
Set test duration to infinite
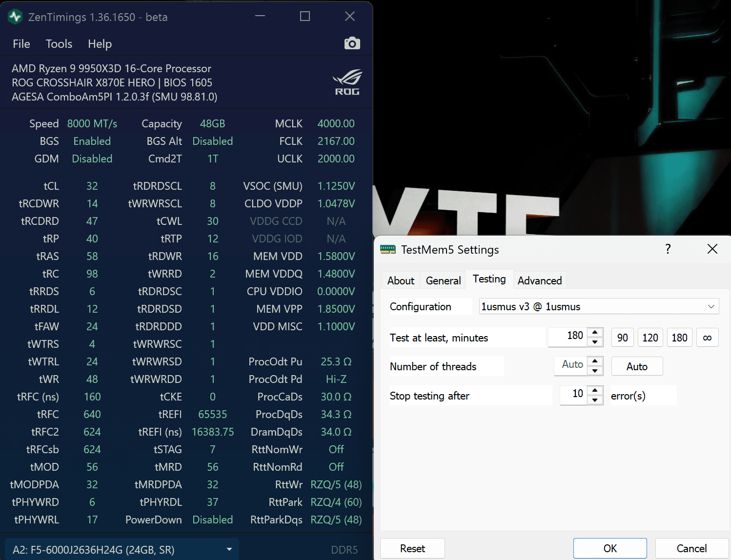[x=708, y=338]
